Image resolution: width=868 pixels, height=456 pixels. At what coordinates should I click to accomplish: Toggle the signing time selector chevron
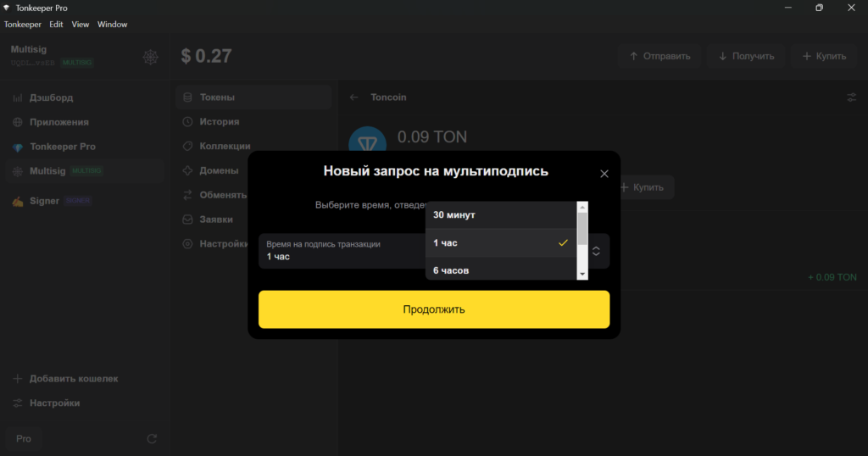tap(596, 251)
